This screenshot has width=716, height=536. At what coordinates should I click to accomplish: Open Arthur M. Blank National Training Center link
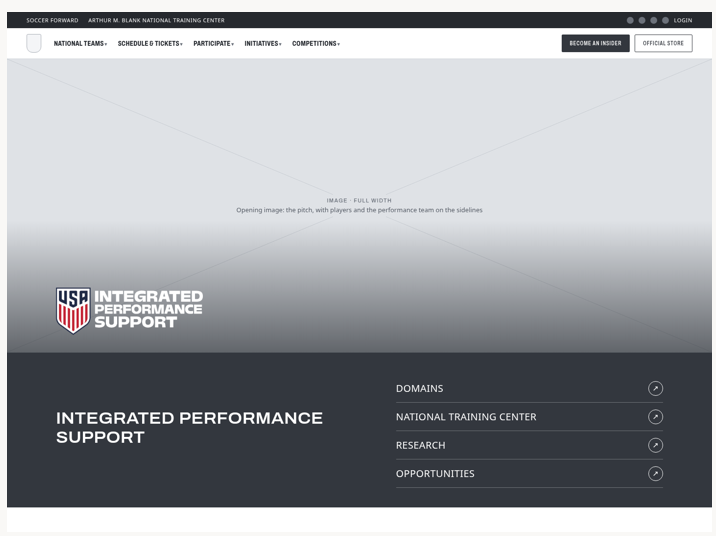point(156,20)
